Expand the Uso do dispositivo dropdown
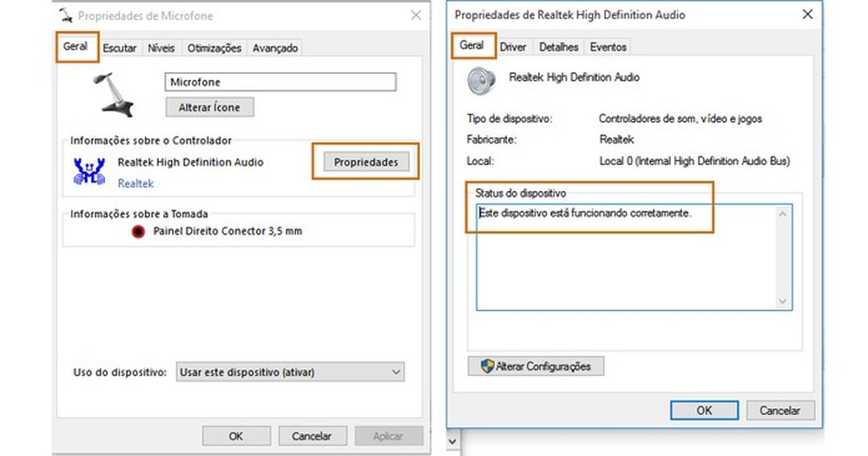The image size is (868, 456). tap(290, 372)
